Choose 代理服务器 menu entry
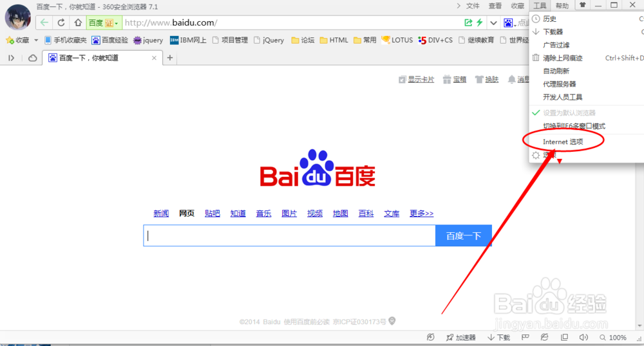The width and height of the screenshot is (644, 346). click(x=587, y=84)
